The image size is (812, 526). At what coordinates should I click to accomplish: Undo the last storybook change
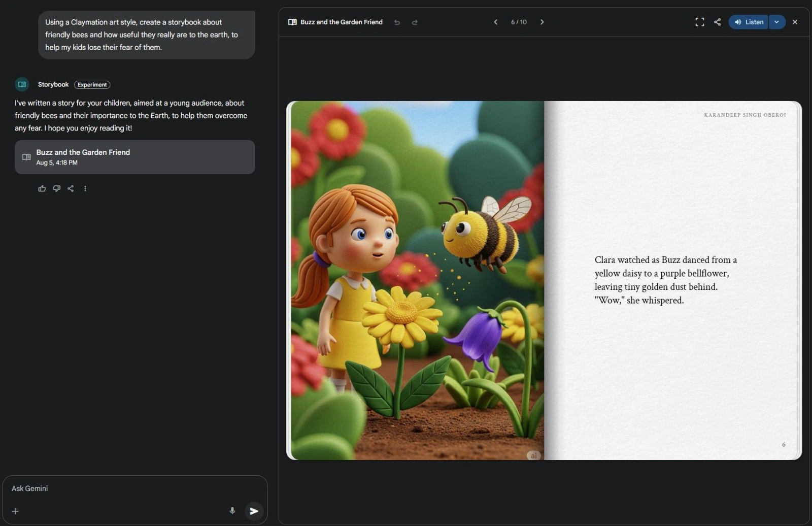[397, 22]
